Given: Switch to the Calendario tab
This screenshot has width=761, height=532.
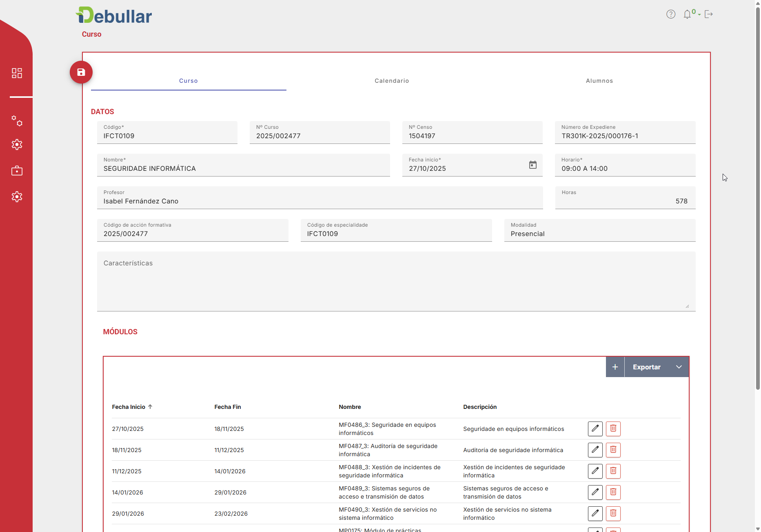Looking at the screenshot, I should click(392, 81).
